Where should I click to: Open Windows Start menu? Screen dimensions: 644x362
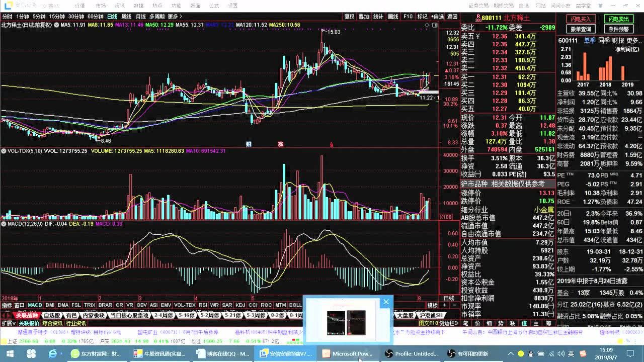point(11,353)
